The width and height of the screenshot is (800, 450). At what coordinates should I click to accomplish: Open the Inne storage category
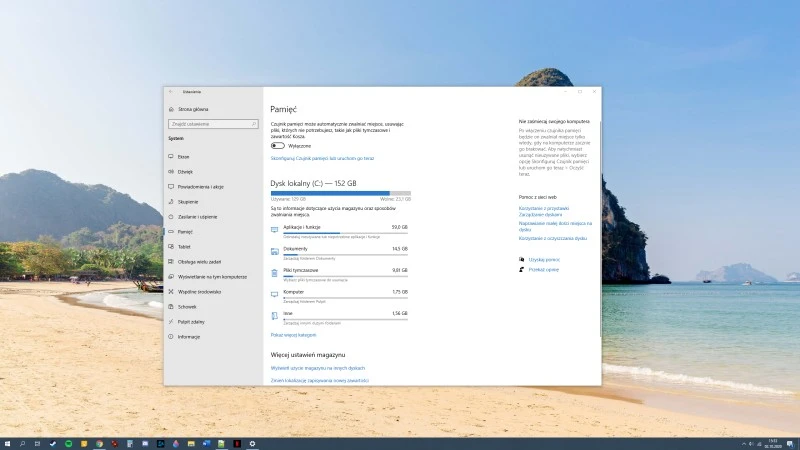pos(340,318)
